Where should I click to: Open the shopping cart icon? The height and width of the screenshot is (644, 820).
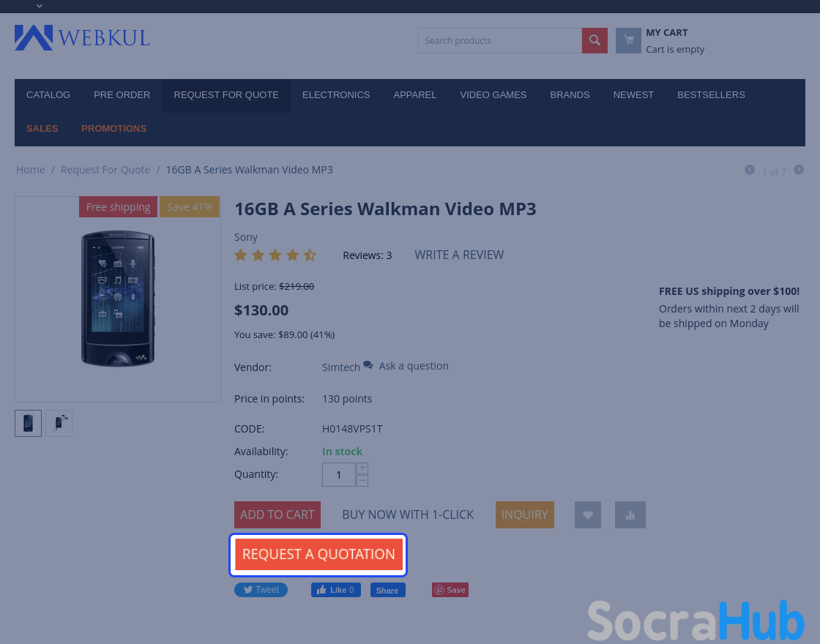628,40
